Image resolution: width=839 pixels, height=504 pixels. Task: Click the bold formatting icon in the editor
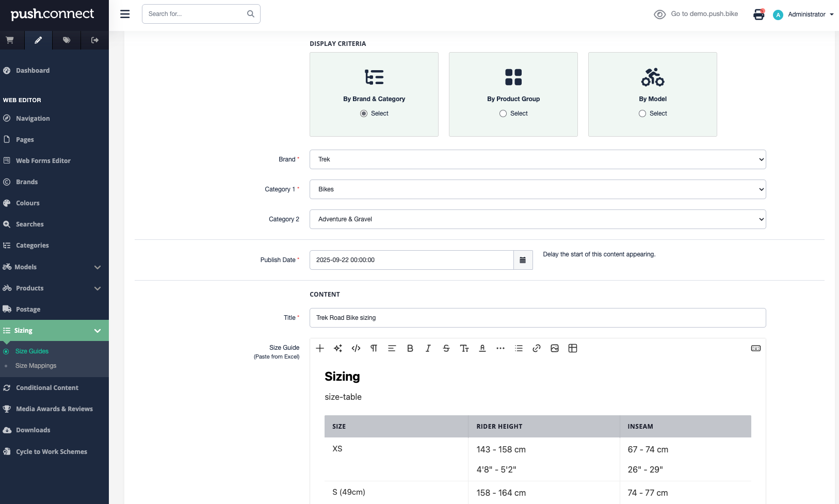[x=410, y=348]
